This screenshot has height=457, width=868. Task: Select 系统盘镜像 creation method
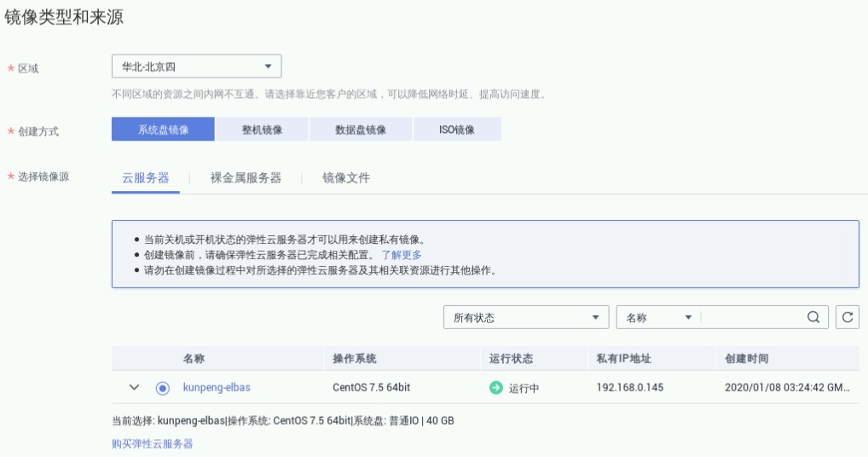tap(163, 130)
